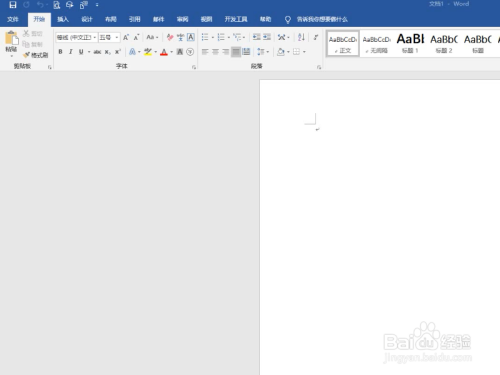
Task: Expand the Clipboard pane launcher
Action: (50, 67)
